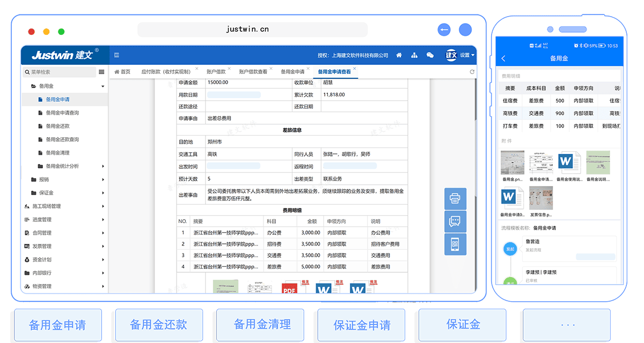644x343 pixels.
Task: Toggle the sidebar collapse icon
Action: coord(116,55)
